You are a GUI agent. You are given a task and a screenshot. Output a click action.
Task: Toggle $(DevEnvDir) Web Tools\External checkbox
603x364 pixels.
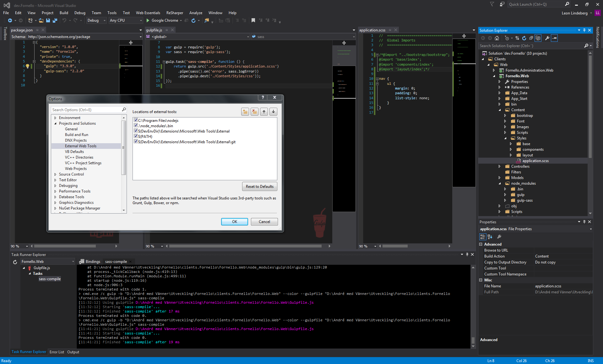coord(136,131)
